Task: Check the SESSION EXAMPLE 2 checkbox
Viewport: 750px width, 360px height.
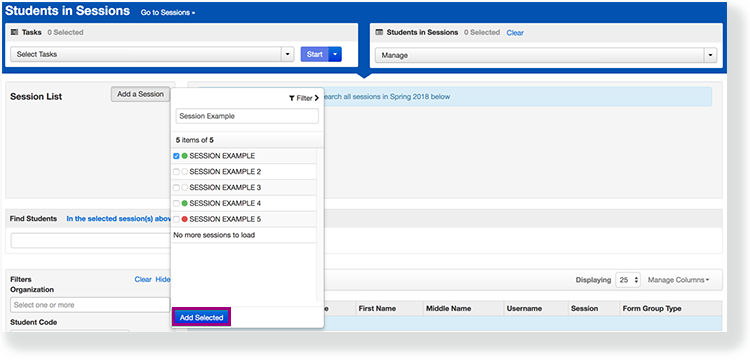Action: (176, 172)
